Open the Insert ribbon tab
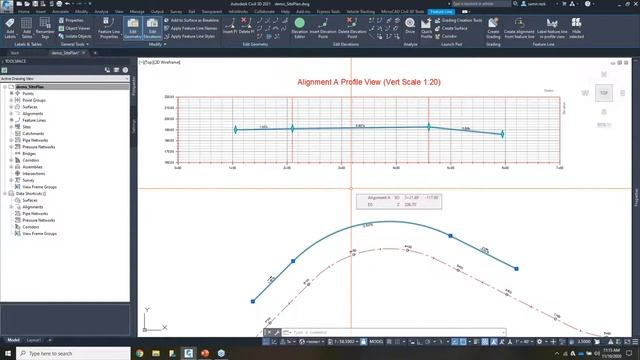The width and height of the screenshot is (640, 360). (x=41, y=11)
